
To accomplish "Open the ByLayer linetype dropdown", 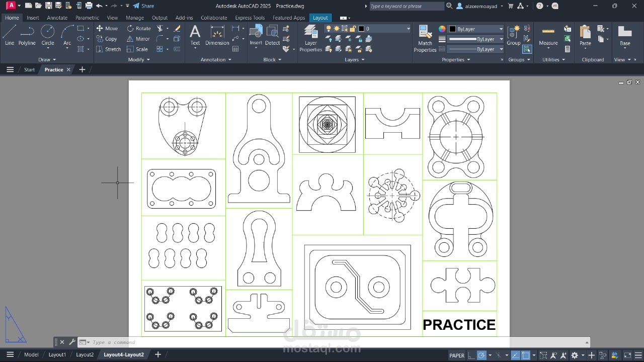I will coord(501,49).
